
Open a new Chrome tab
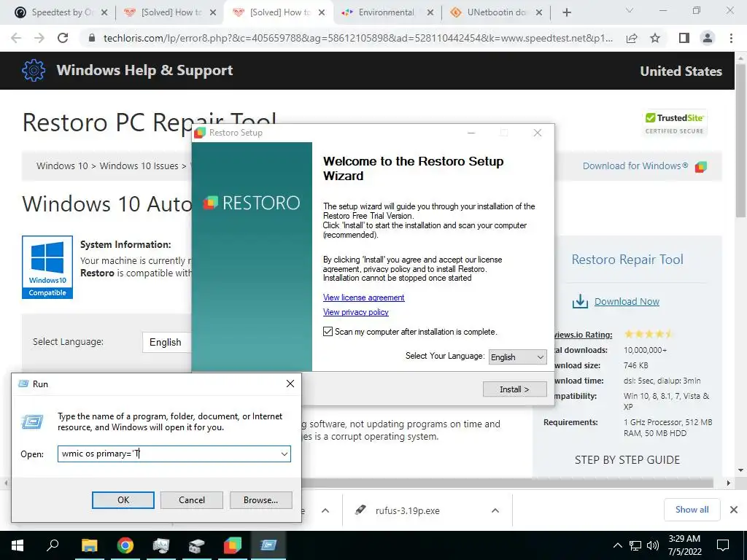(x=566, y=12)
